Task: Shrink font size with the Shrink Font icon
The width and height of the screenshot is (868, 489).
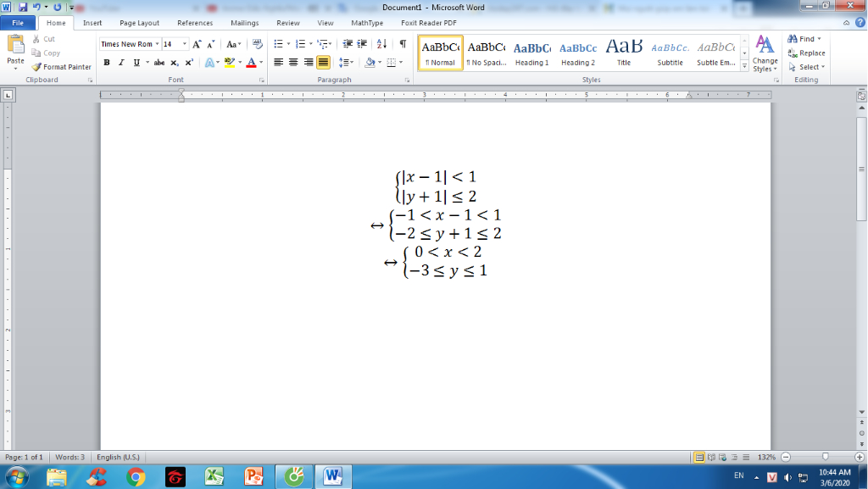Action: pyautogui.click(x=210, y=44)
